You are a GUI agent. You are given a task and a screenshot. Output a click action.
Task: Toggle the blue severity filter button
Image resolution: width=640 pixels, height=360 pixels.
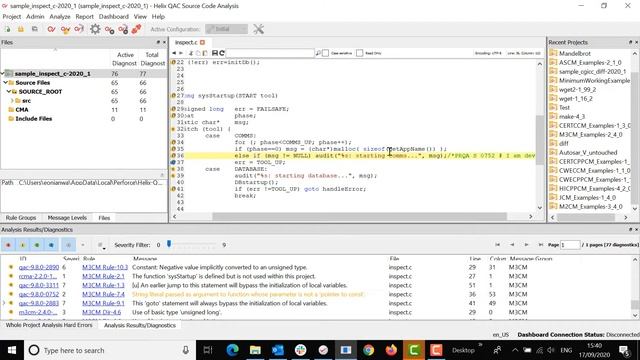(x=51, y=245)
